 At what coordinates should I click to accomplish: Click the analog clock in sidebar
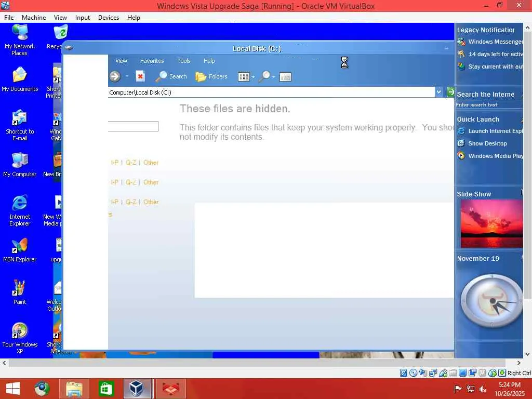(x=491, y=301)
